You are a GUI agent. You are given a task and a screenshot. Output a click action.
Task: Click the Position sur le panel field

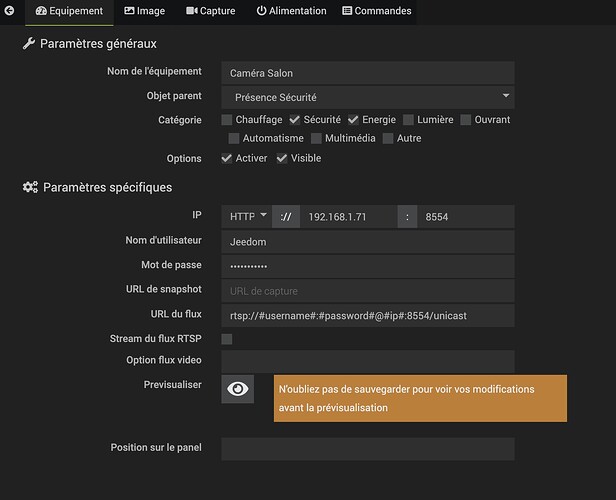point(367,448)
